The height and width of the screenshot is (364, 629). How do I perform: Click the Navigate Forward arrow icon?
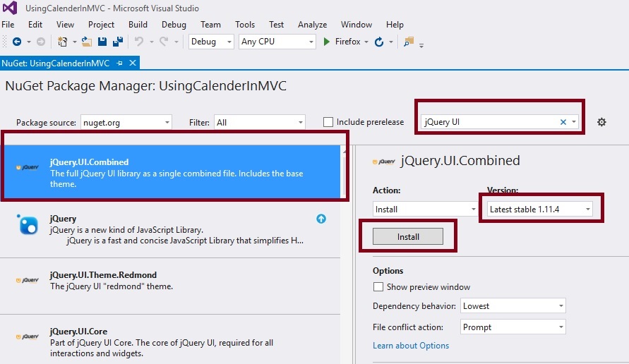pyautogui.click(x=40, y=42)
